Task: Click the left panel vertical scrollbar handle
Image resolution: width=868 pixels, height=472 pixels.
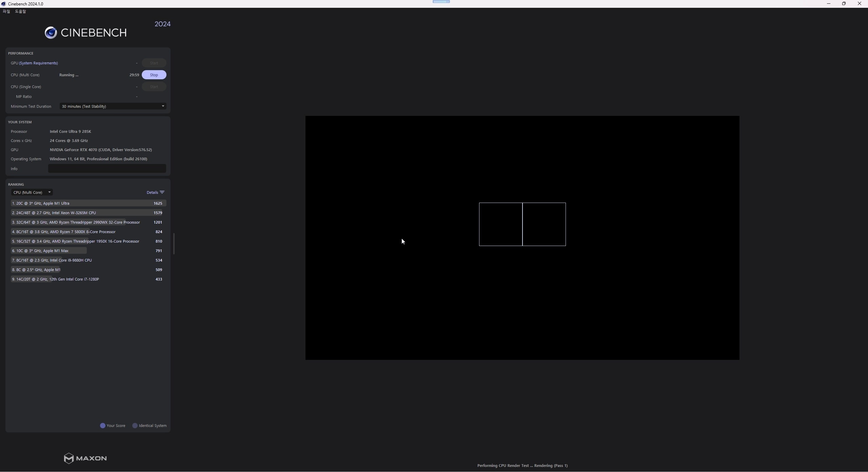Action: (174, 243)
